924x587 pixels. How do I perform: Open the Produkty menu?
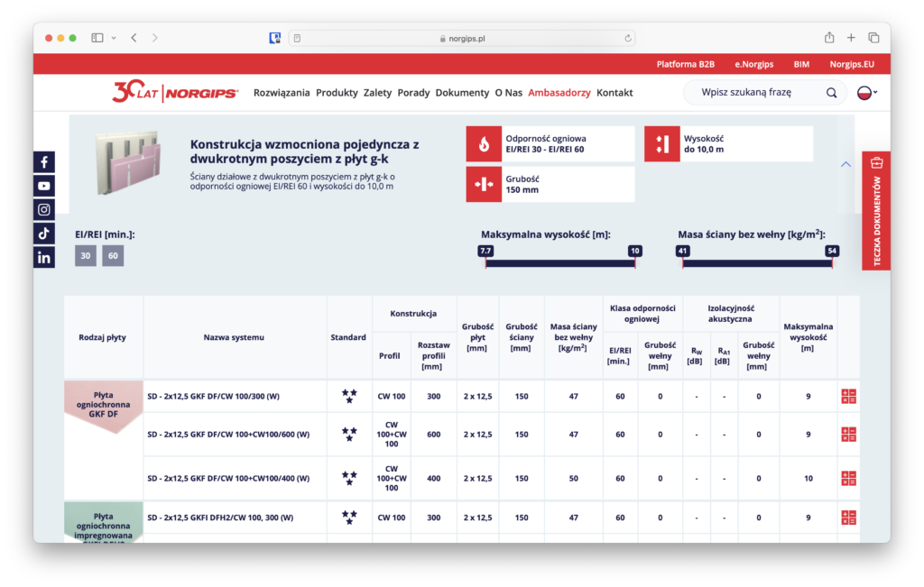[x=337, y=93]
